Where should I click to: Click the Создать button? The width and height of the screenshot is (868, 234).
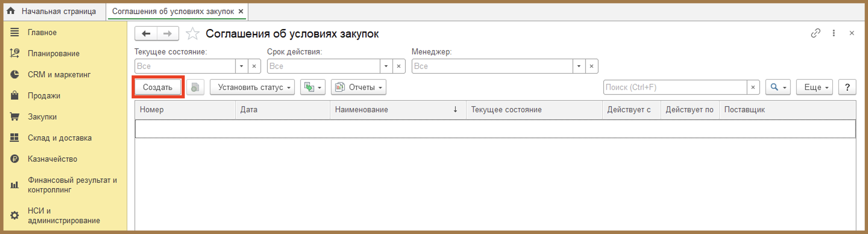(x=158, y=87)
